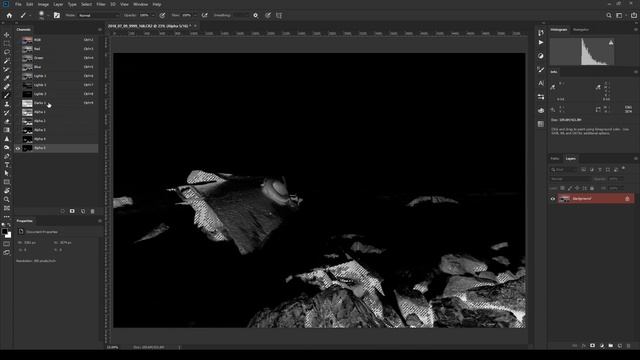Toggle airbrush mode in options bar

204,16
